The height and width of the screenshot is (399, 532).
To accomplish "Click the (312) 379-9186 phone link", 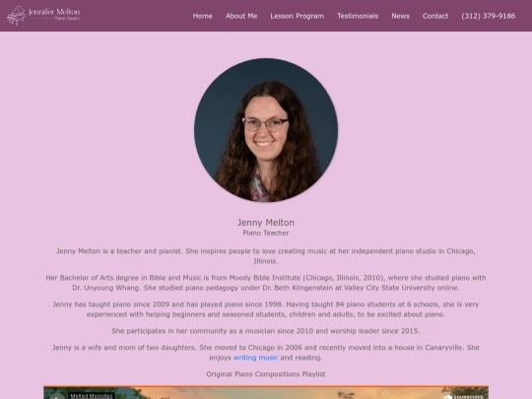I will [489, 16].
